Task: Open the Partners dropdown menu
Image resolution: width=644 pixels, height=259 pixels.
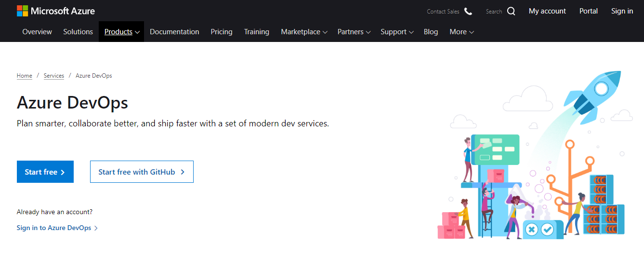Action: [x=354, y=32]
